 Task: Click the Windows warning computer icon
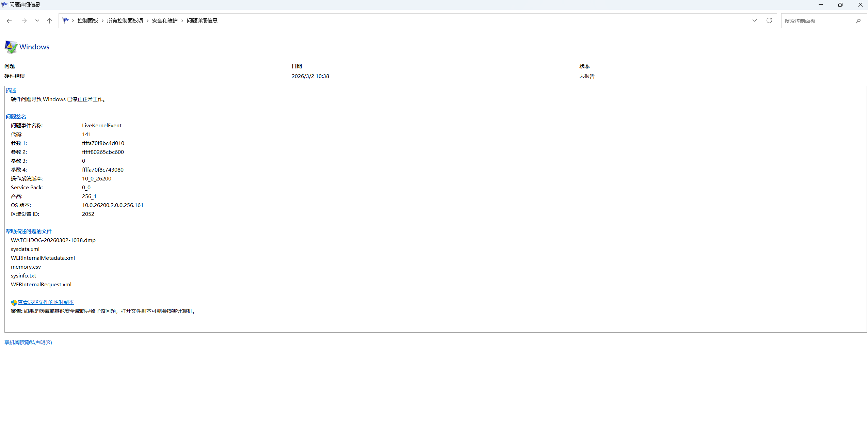tap(11, 47)
